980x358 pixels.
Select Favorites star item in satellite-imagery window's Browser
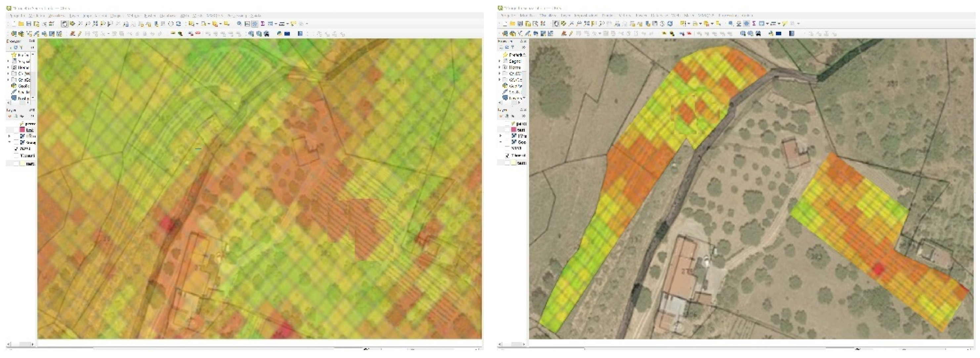pyautogui.click(x=514, y=55)
